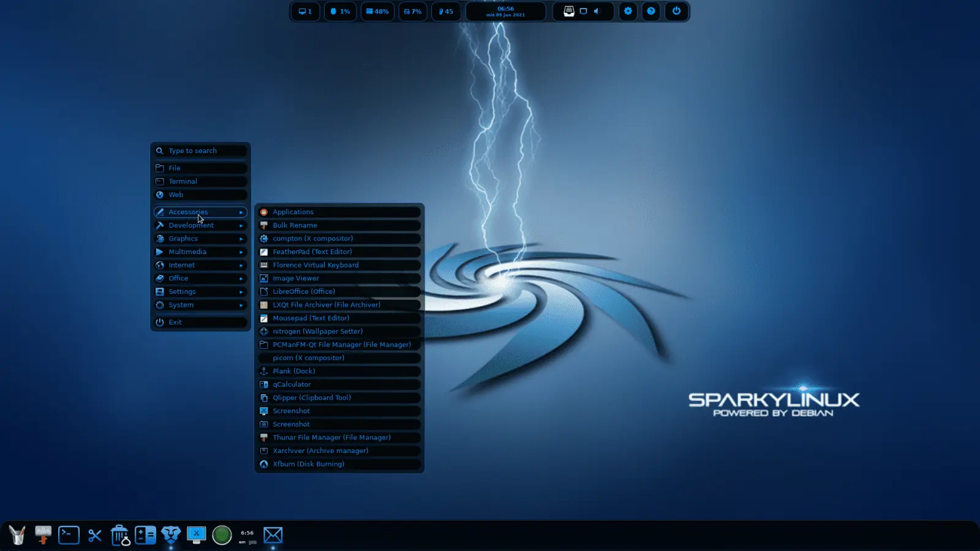Click the settings gear in the top panel
Screen dimensions: 980x551
point(628,11)
